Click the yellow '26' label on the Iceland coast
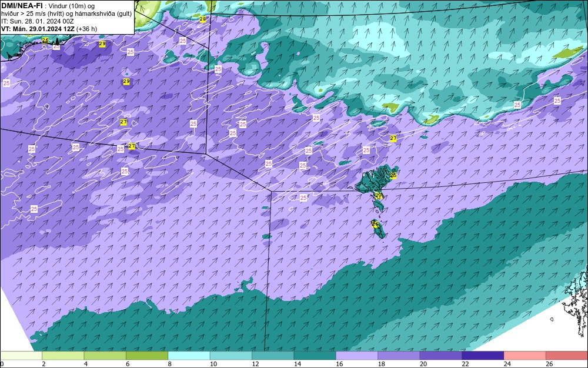The width and height of the screenshot is (588, 368). point(45,40)
